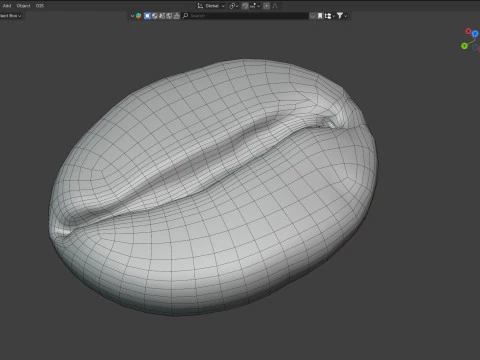Click the magnifier search icon
Viewport: 480px width, 360px height.
(x=186, y=16)
